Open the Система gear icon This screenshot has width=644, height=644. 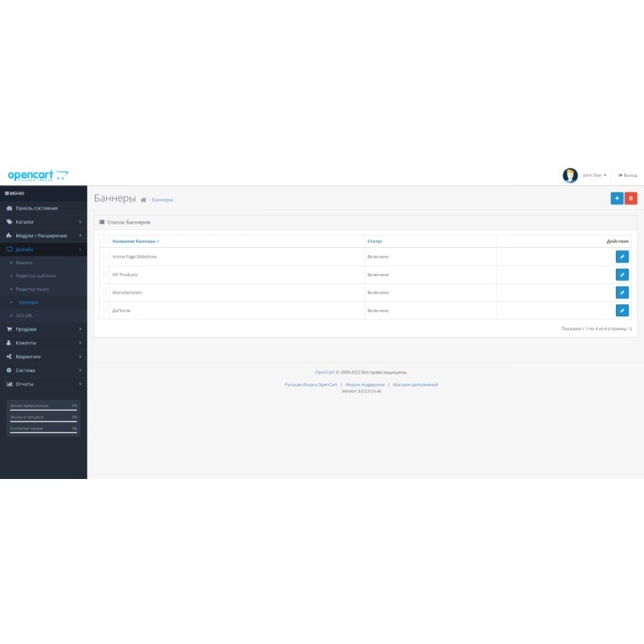(10, 370)
